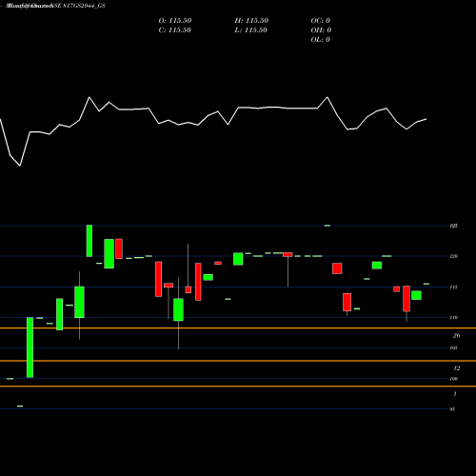Select the green candle reaching the 125 line
The width and height of the screenshot is (476, 476).
pos(89,241)
